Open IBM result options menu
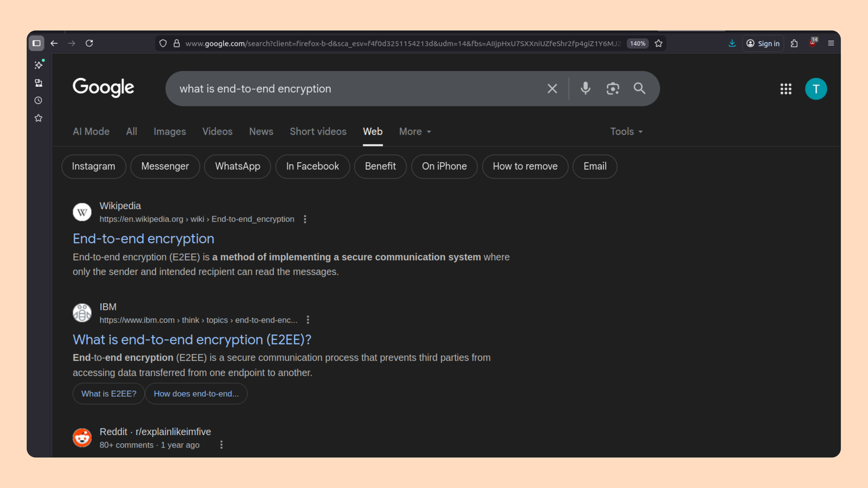Viewport: 868px width, 488px height. coord(308,320)
